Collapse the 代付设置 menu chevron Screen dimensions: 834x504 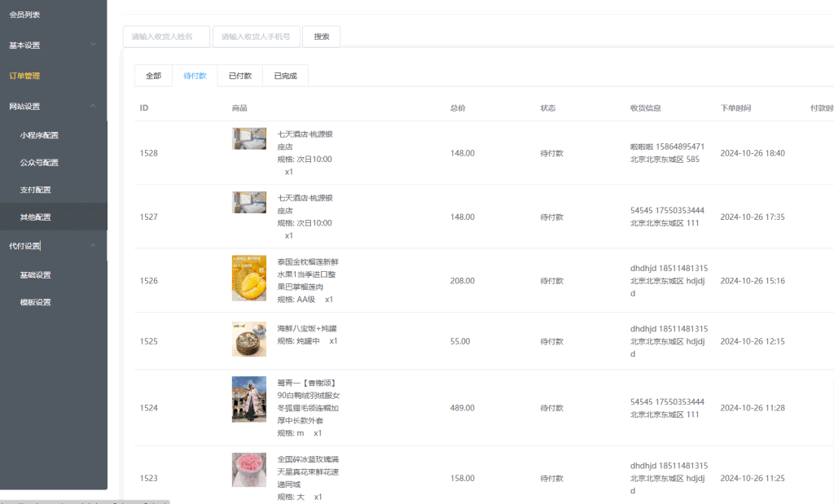tap(93, 245)
